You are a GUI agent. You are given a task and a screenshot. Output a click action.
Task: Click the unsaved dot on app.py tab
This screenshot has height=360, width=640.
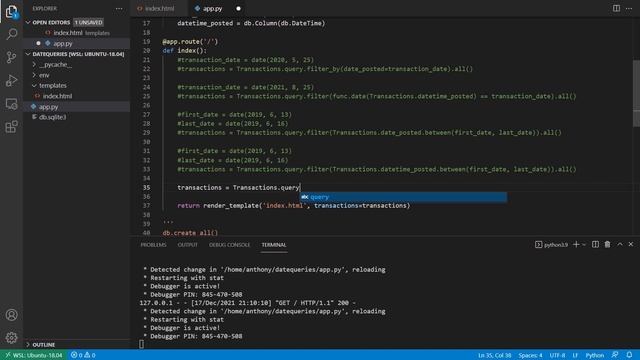(238, 9)
